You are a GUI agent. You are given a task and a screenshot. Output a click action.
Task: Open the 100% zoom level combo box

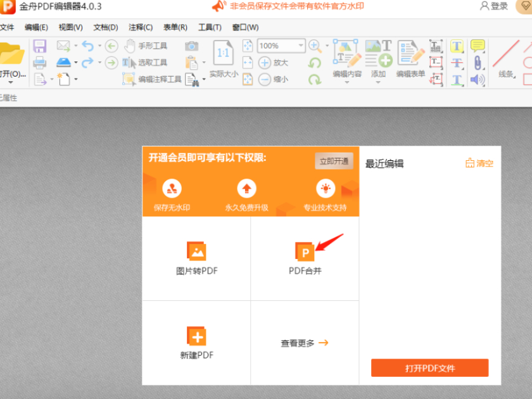coord(281,46)
